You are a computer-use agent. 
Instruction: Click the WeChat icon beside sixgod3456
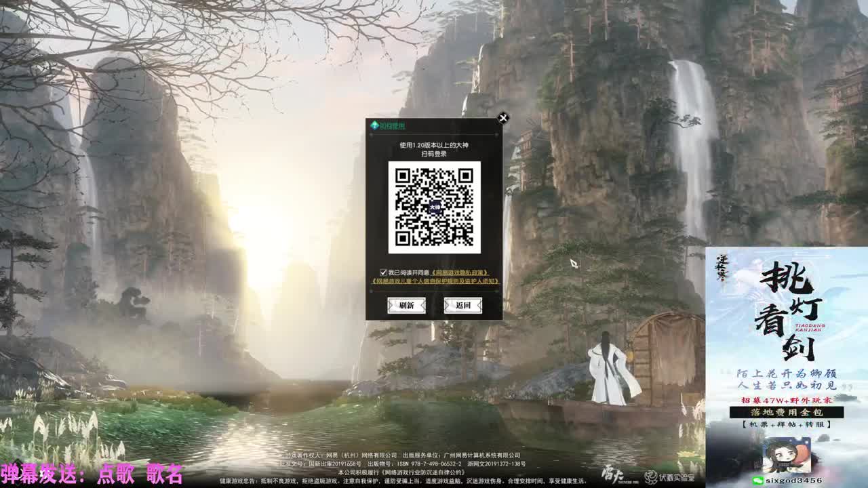tap(757, 480)
